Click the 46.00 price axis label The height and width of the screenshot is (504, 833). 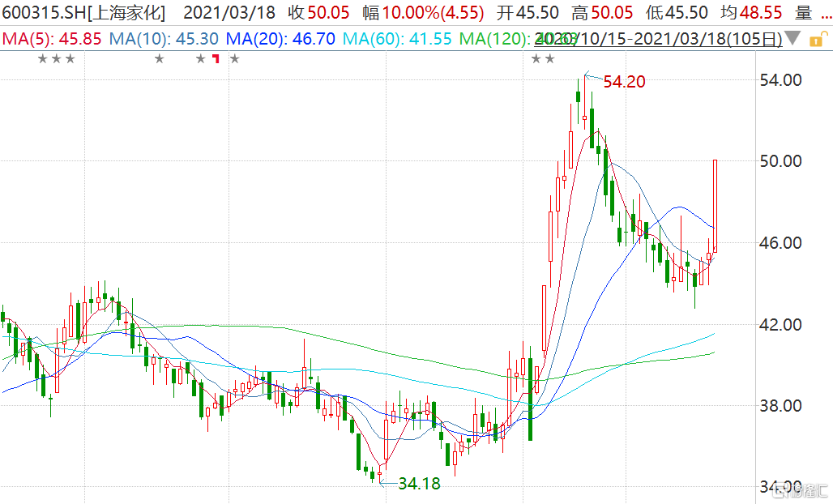780,243
